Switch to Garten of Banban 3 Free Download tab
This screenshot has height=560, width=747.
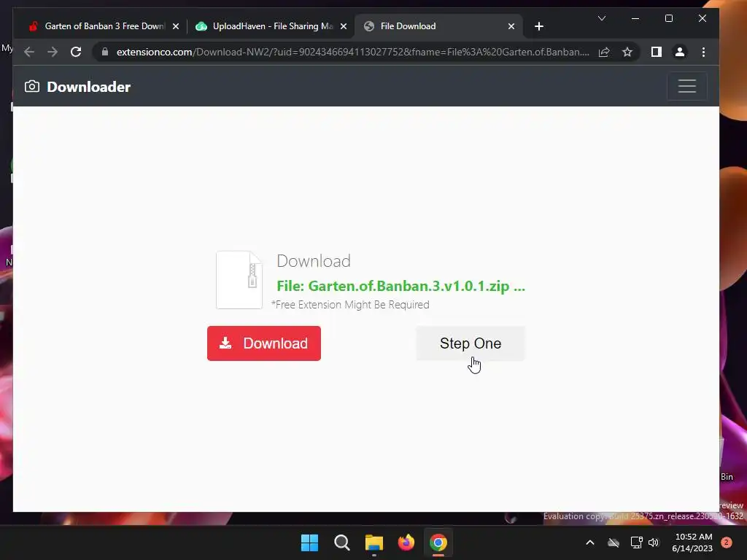coord(97,26)
